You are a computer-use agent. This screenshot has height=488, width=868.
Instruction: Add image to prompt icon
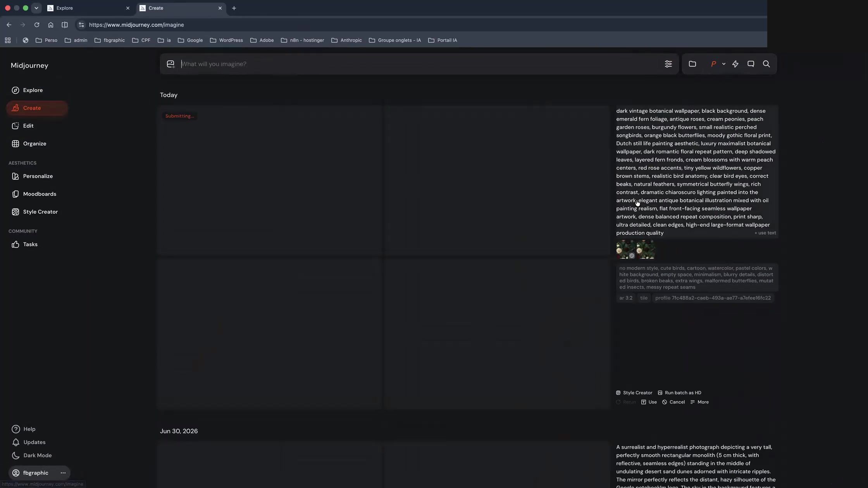[x=170, y=64]
